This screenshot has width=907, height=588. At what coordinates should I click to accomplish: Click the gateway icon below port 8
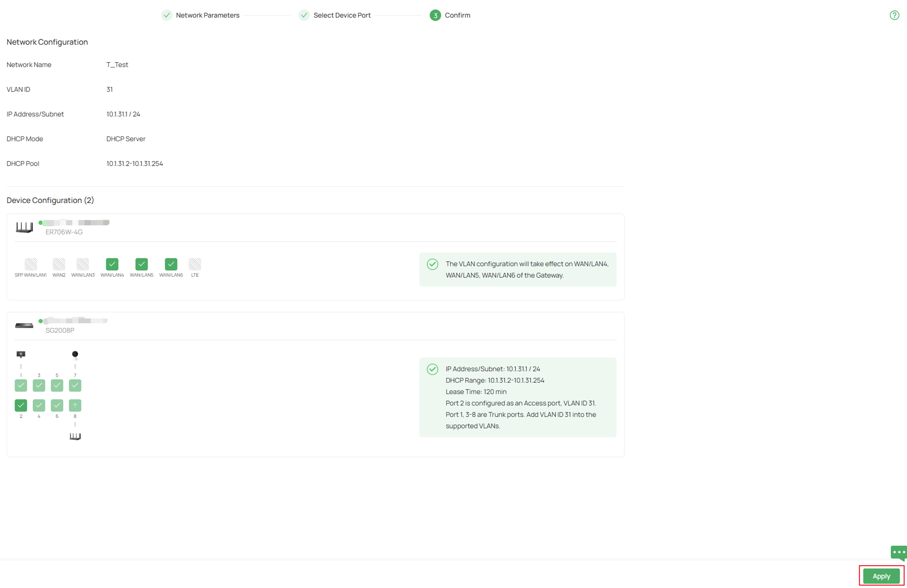click(x=75, y=436)
